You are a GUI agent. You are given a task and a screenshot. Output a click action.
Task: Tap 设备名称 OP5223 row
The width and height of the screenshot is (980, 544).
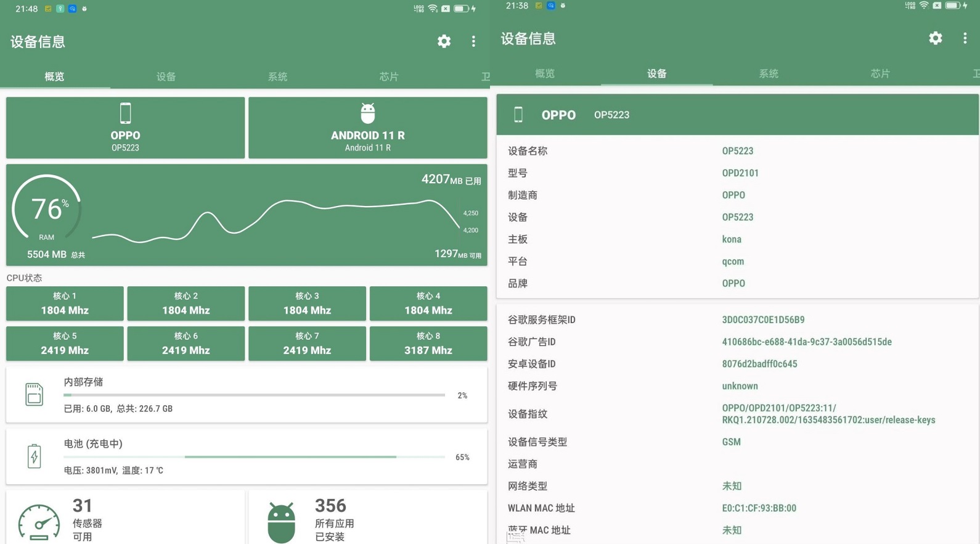tap(738, 150)
